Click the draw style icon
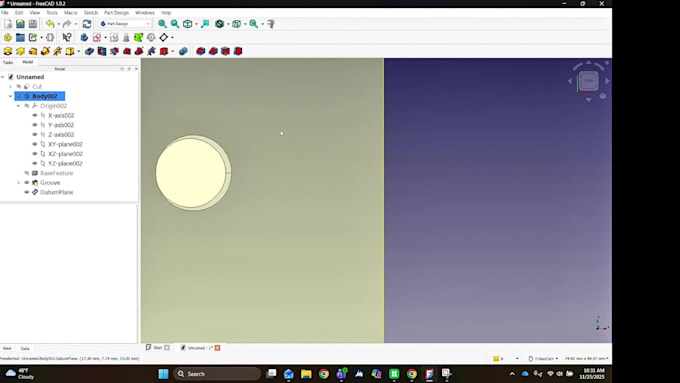Image resolution: width=680 pixels, height=383 pixels. click(219, 24)
